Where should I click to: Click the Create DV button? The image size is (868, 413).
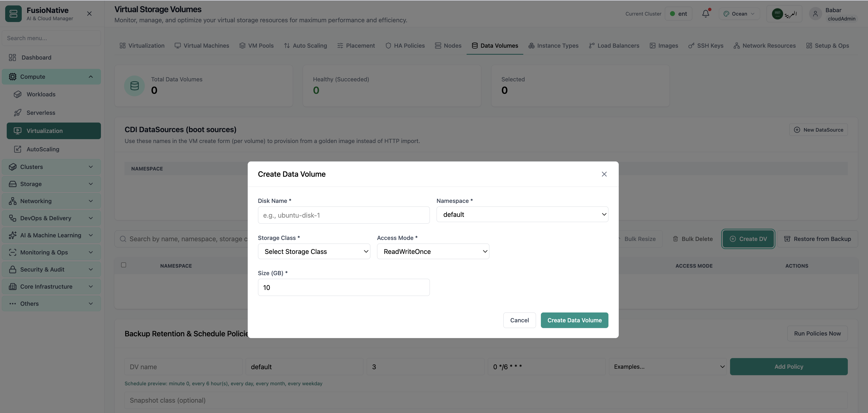click(748, 239)
